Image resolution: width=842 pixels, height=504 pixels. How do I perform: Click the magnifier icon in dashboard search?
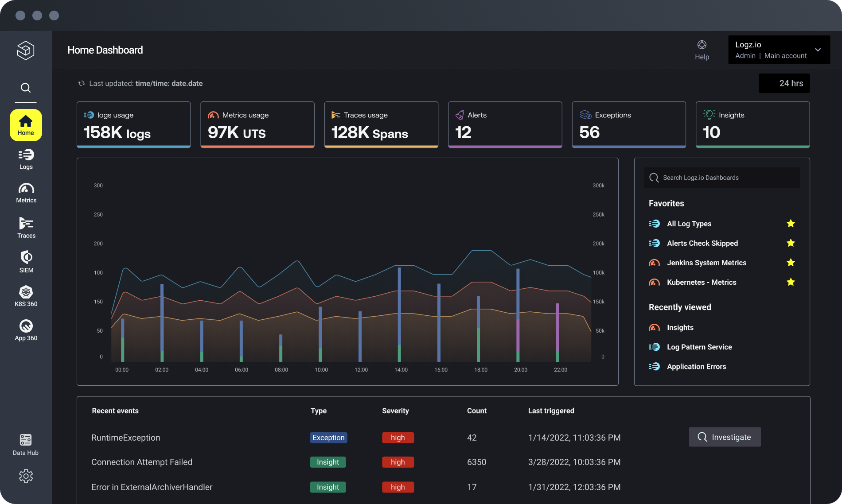pyautogui.click(x=654, y=178)
